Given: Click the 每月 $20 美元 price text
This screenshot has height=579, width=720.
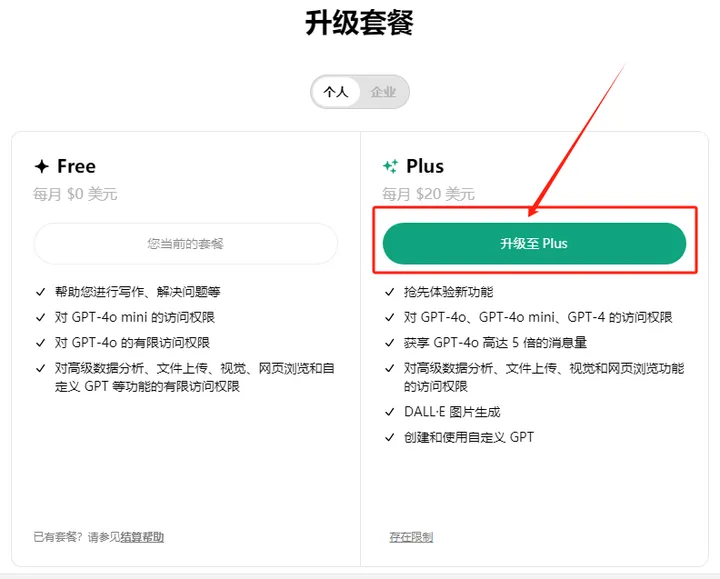Looking at the screenshot, I should pos(428,194).
